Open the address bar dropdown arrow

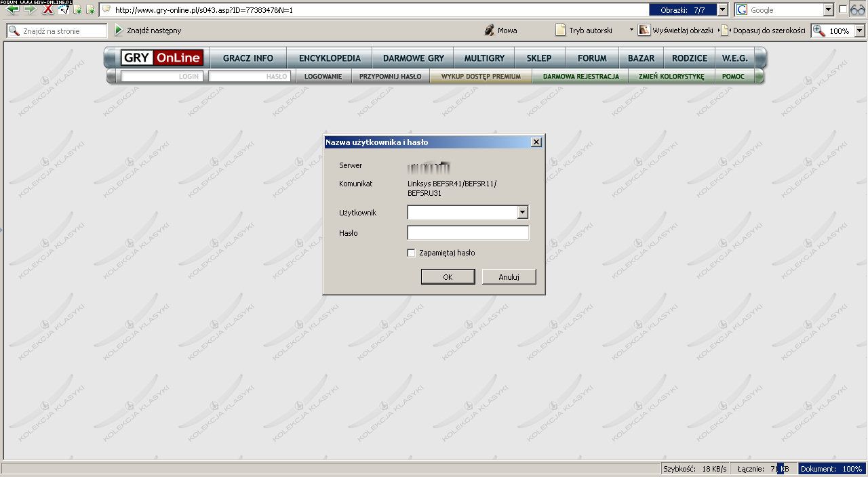point(722,9)
